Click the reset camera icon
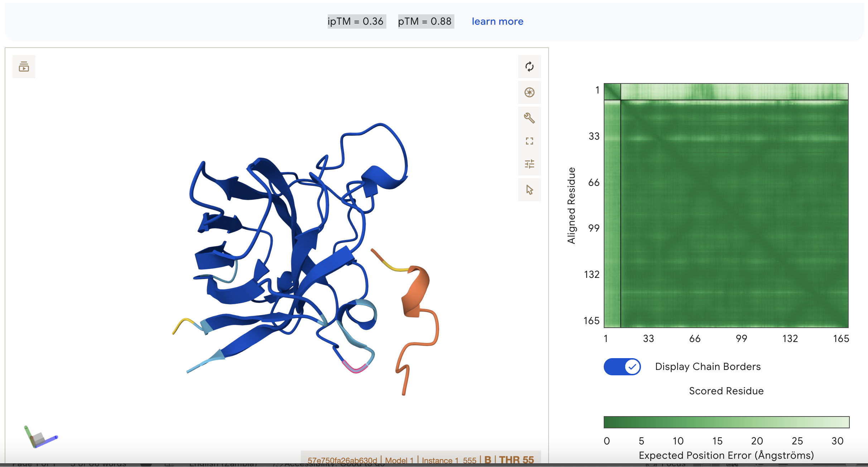The height and width of the screenshot is (467, 868). tap(529, 67)
